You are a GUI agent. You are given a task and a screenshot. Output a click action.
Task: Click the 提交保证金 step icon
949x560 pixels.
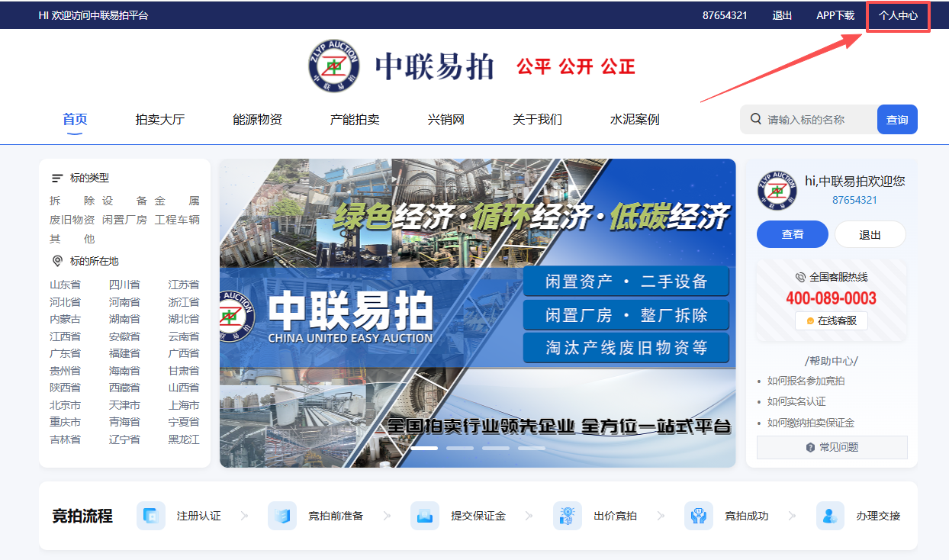[x=425, y=516]
